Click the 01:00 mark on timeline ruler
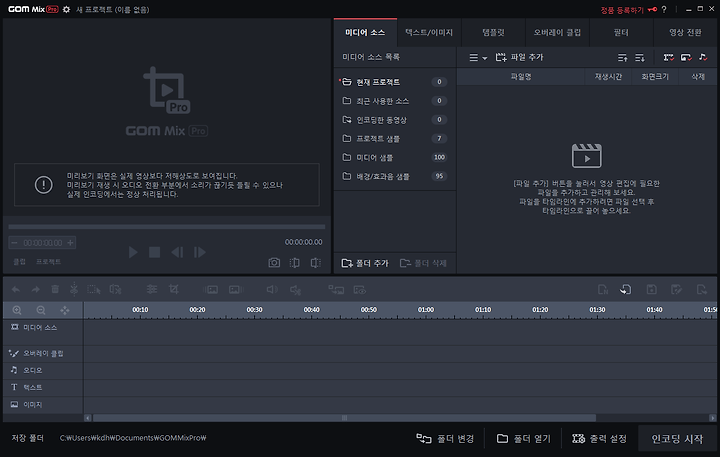The height and width of the screenshot is (457, 720). click(426, 310)
